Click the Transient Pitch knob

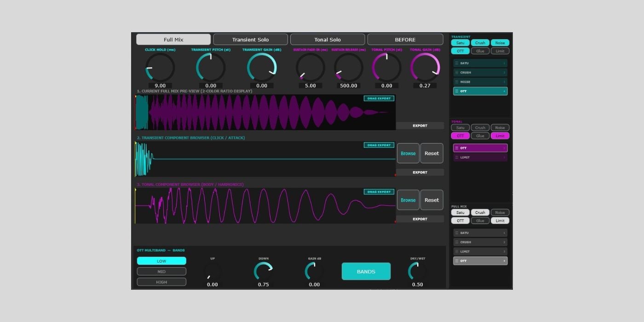[211, 68]
